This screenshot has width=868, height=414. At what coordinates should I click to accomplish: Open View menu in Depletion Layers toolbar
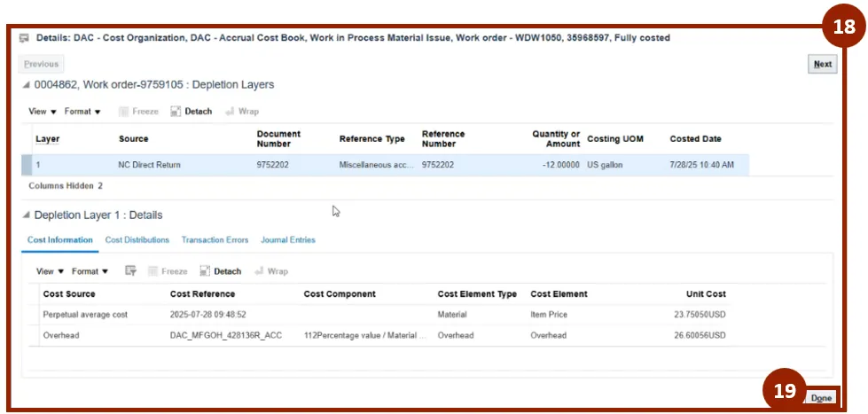pyautogui.click(x=43, y=112)
